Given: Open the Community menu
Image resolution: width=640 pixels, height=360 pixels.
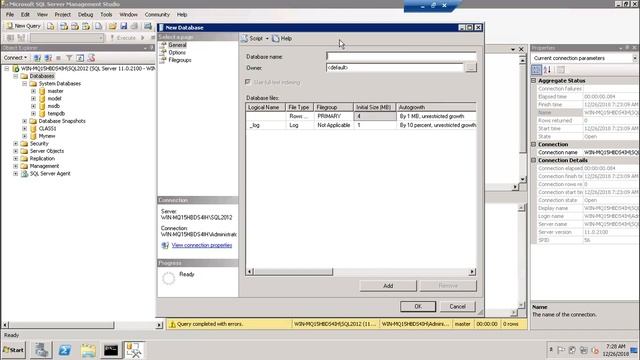Looking at the screenshot, I should pyautogui.click(x=157, y=14).
